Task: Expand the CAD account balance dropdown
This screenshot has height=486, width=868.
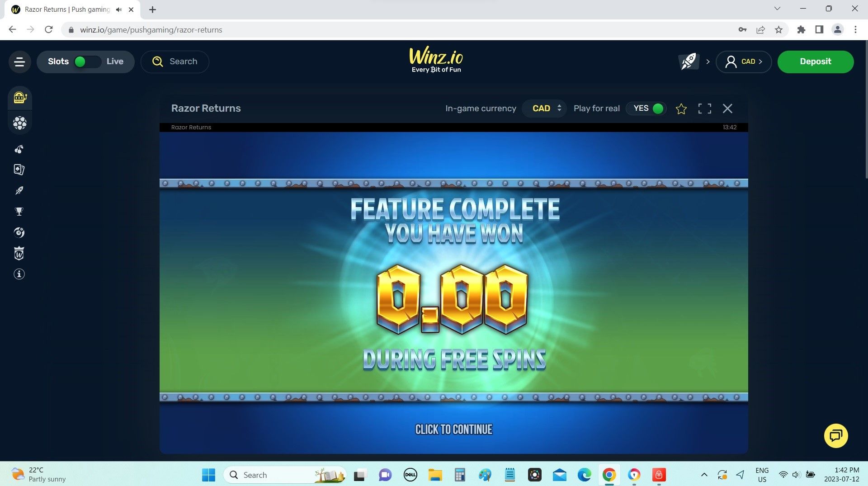Action: click(x=744, y=61)
